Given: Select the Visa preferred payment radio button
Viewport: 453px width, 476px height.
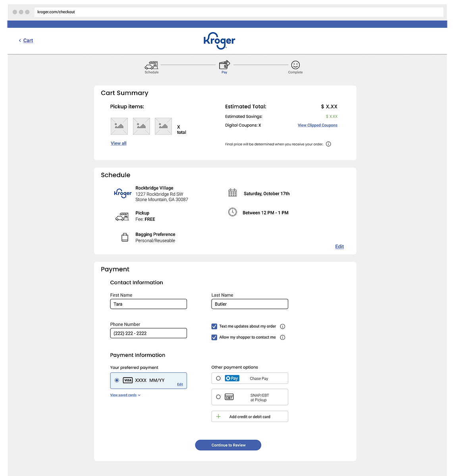Looking at the screenshot, I should click(x=117, y=380).
